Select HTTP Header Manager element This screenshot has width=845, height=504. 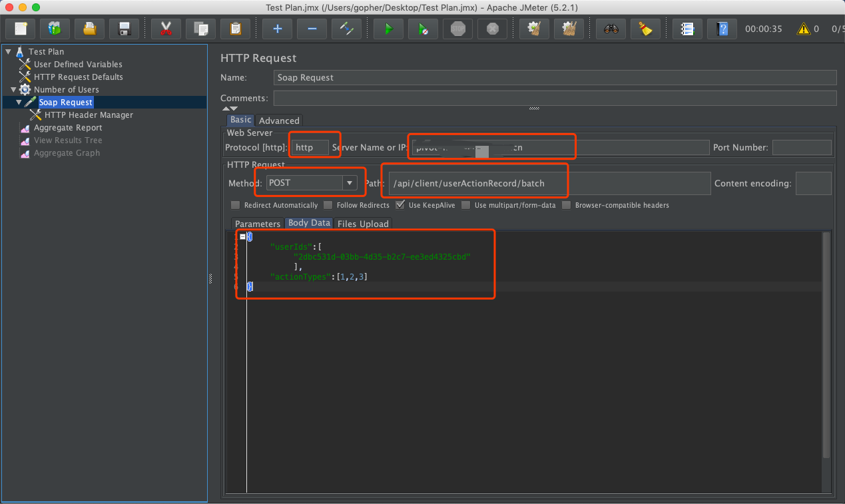click(89, 115)
